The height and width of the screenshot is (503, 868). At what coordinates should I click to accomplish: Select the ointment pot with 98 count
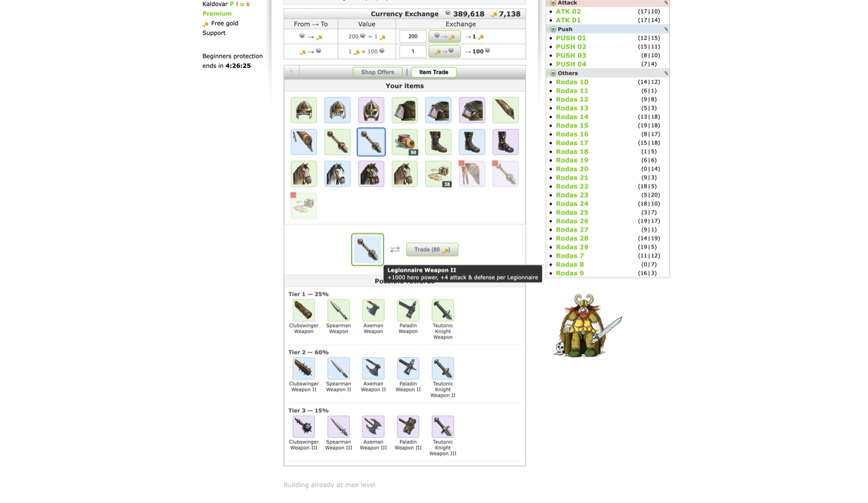pos(404,142)
